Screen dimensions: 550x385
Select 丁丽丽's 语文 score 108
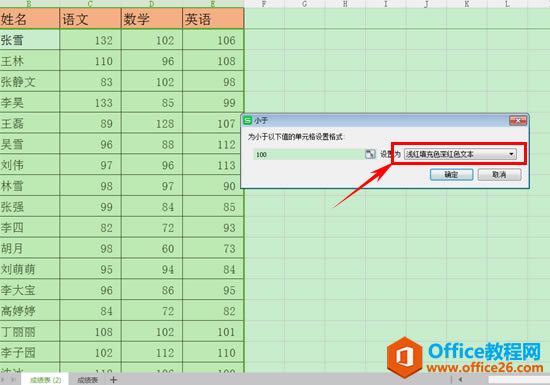click(x=90, y=331)
